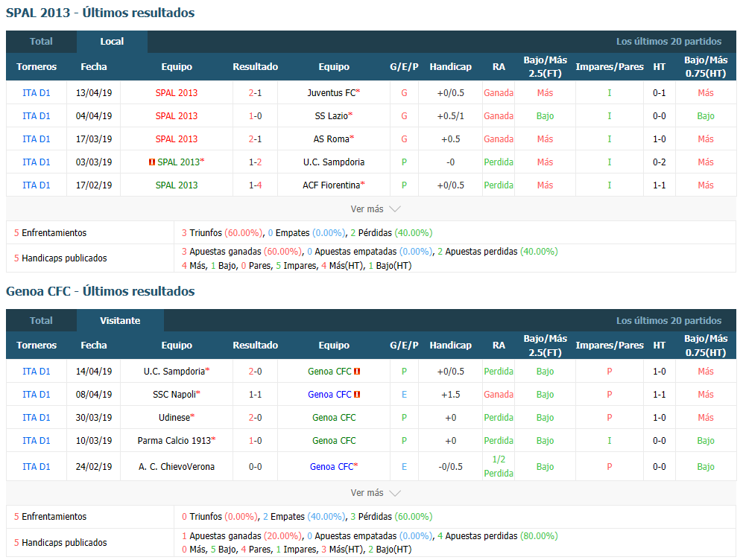Viewport: 746px width, 560px height.
Task: Open ITA D1 link for the 24/02/19 match
Action: 37,467
